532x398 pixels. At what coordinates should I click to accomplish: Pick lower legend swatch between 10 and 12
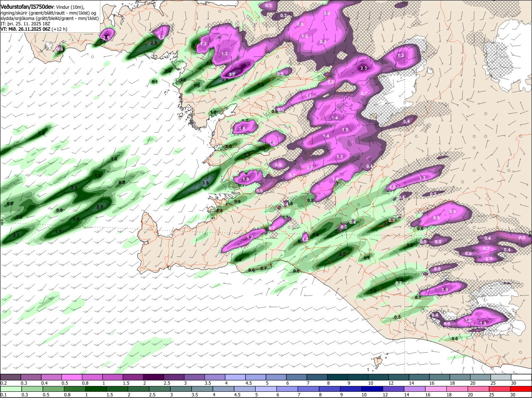[372, 389]
